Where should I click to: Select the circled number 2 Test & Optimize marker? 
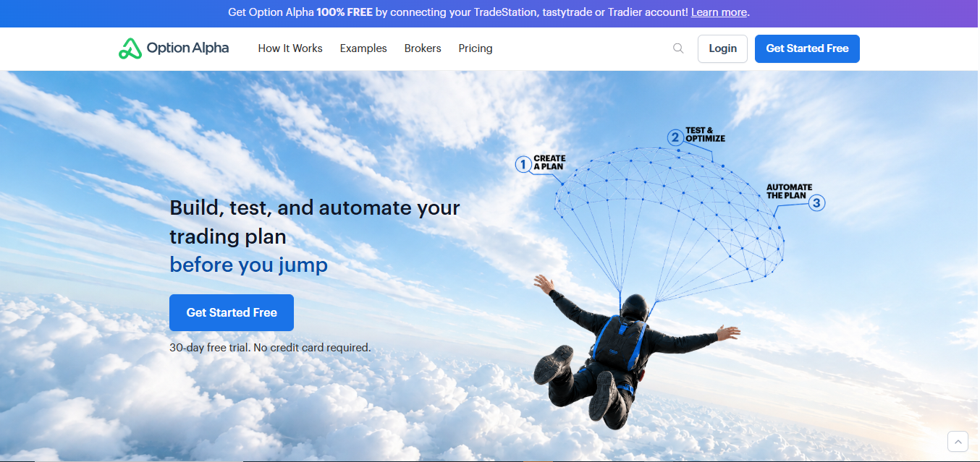[x=675, y=137]
